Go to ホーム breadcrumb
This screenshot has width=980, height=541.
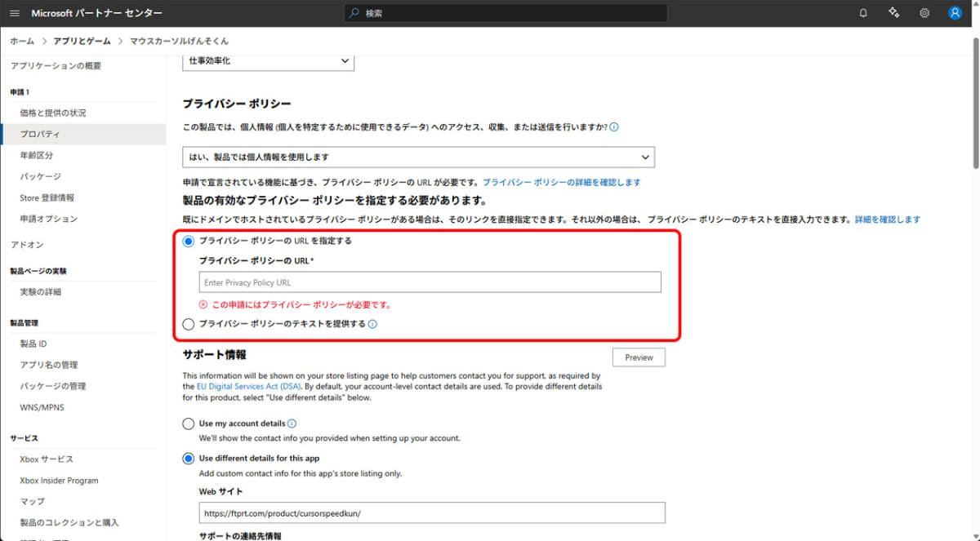click(x=22, y=41)
